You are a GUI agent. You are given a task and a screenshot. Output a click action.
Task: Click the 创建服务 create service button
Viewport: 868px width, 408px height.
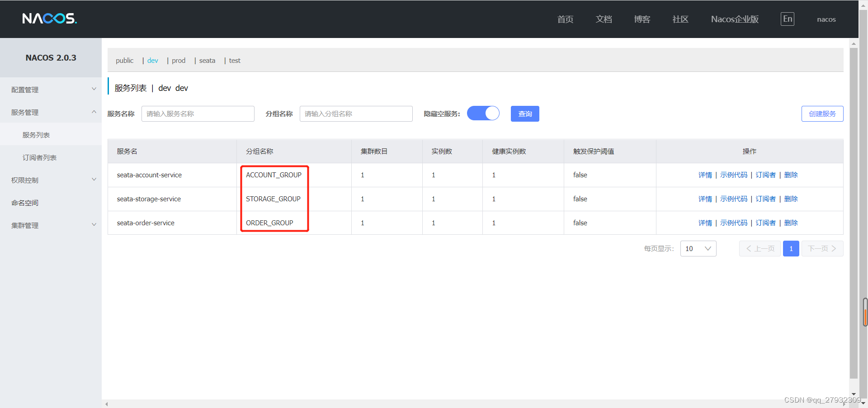(x=822, y=114)
